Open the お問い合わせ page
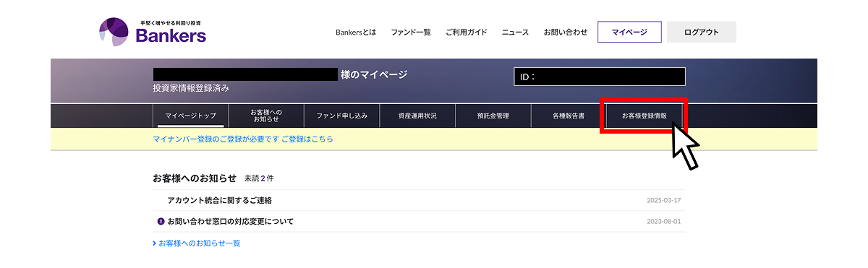 point(566,33)
